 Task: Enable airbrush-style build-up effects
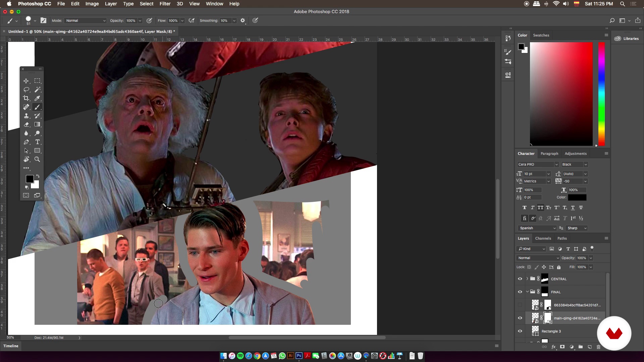pyautogui.click(x=192, y=20)
